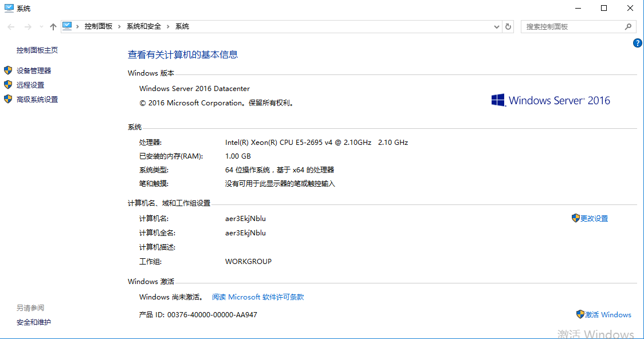
Task: Click the system icon in title bar
Action: pos(9,8)
